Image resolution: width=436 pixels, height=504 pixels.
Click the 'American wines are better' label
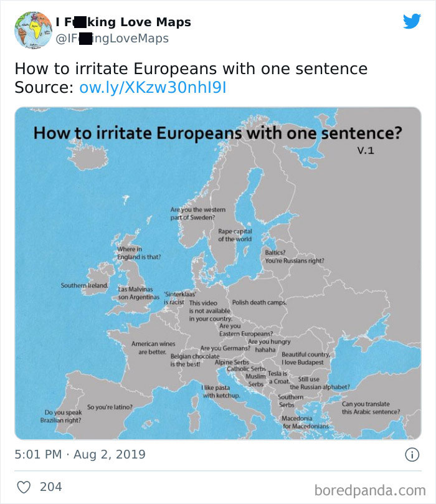[153, 348]
